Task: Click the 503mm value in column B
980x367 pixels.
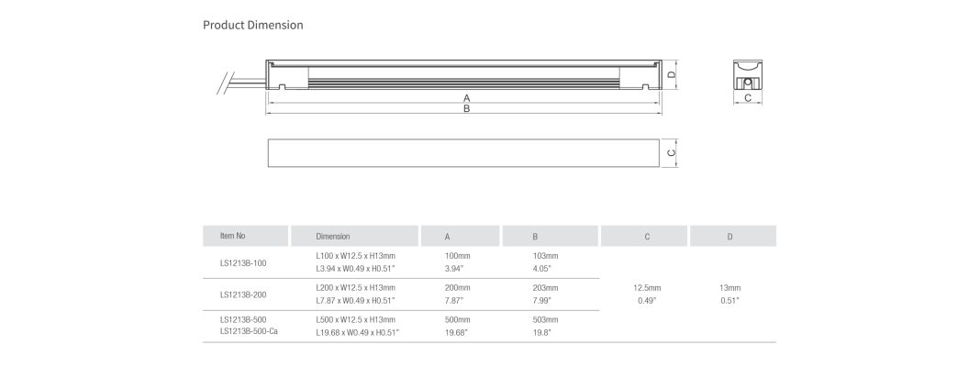Action: 546,319
